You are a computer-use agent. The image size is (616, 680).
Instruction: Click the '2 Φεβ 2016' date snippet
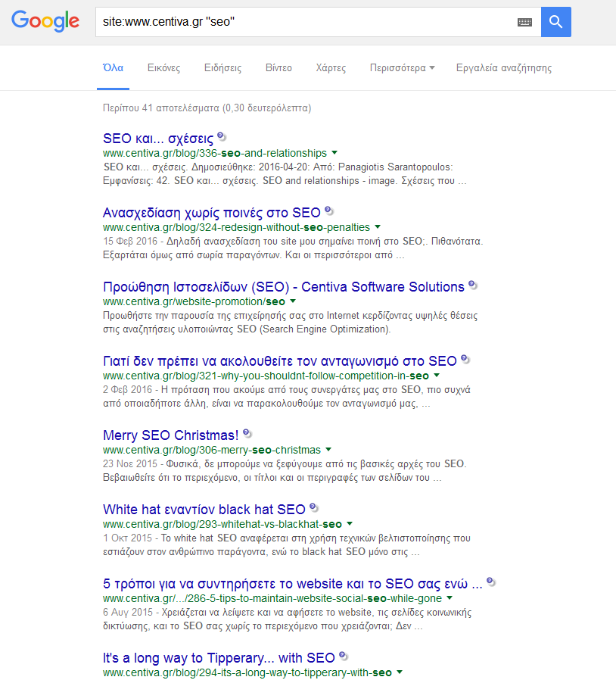[x=127, y=389]
